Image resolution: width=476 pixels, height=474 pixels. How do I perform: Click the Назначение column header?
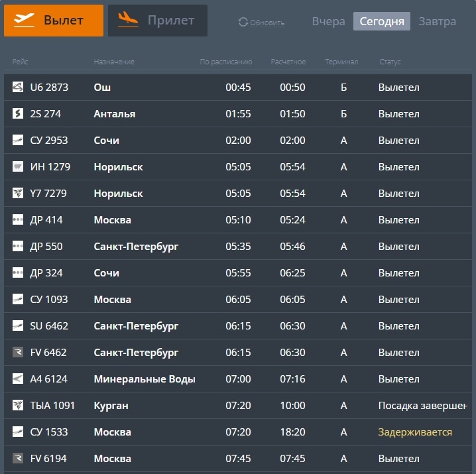click(x=114, y=62)
